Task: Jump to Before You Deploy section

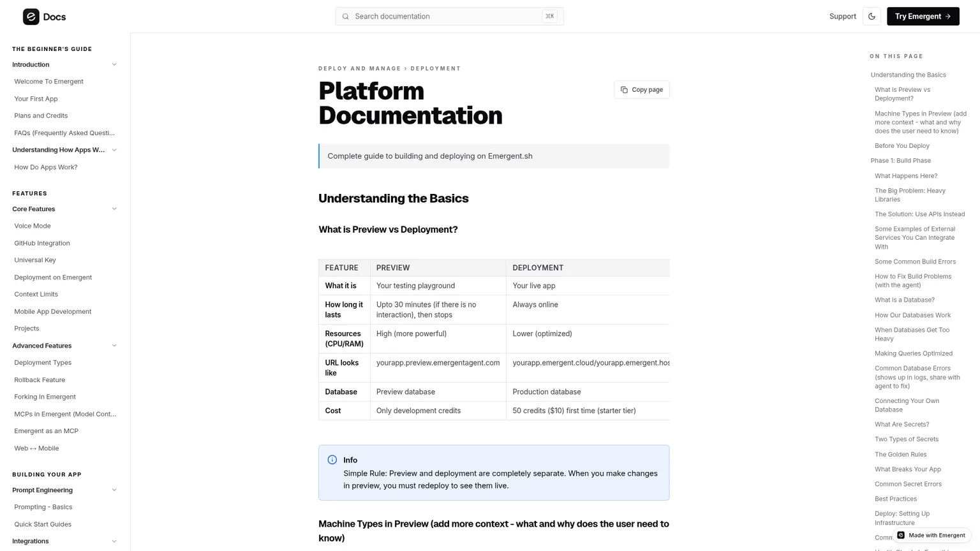Action: (902, 146)
